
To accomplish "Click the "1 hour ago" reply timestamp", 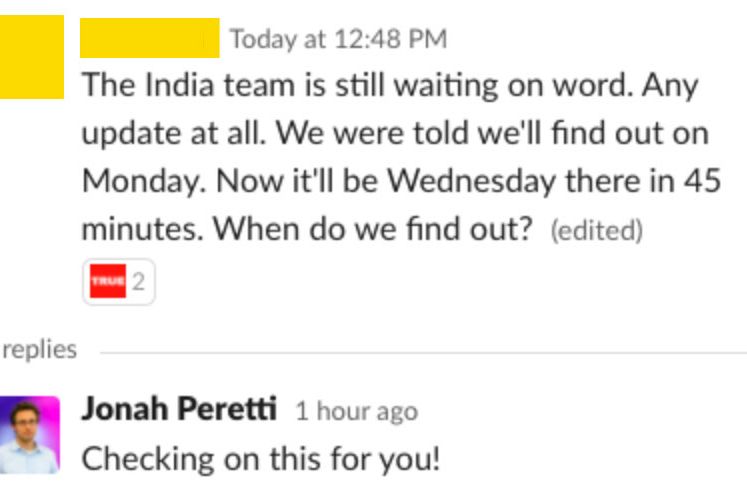I will coord(356,411).
